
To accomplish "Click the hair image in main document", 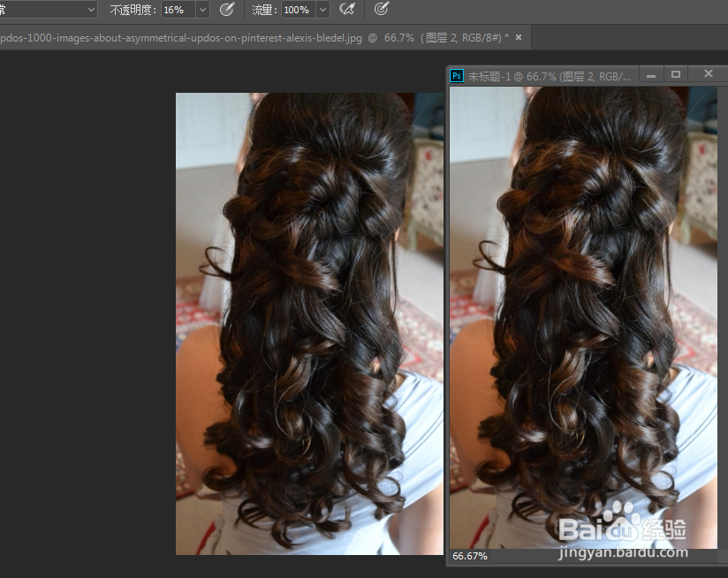I will 310,323.
